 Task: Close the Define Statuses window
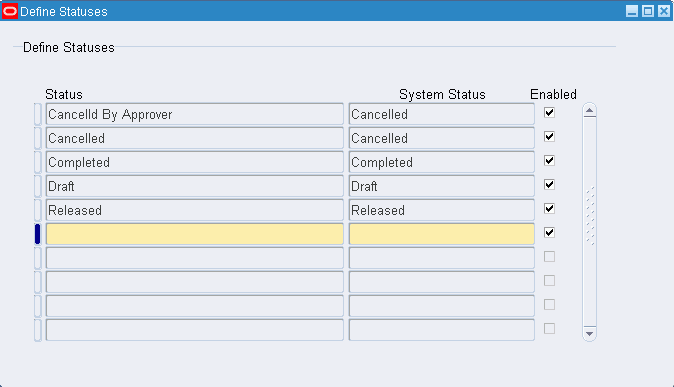click(x=664, y=11)
